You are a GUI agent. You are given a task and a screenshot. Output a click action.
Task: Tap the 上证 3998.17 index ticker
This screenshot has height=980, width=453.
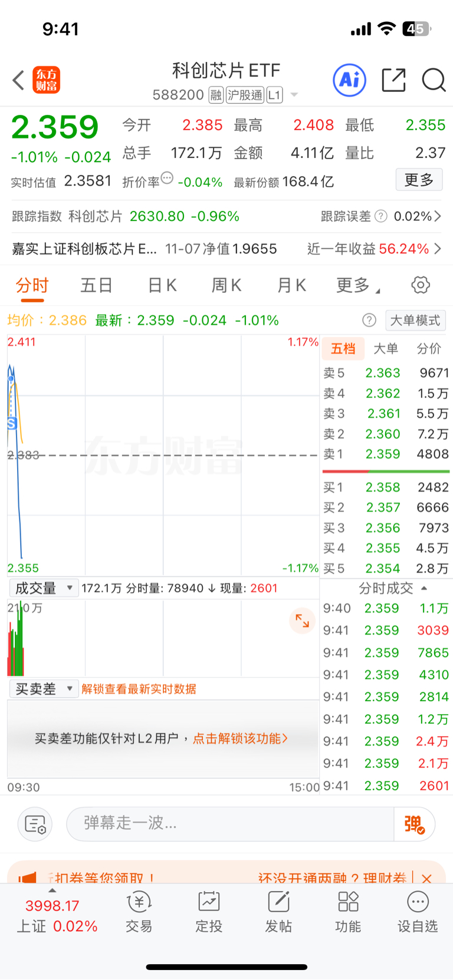[57, 916]
